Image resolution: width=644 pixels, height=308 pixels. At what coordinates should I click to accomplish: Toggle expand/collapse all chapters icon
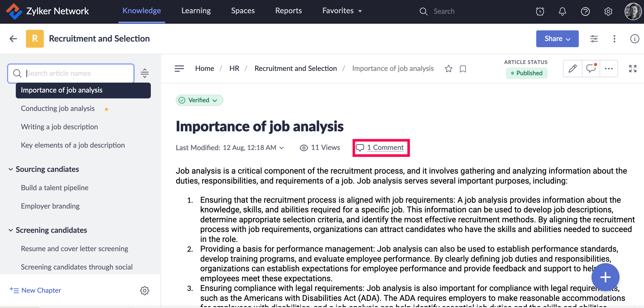pos(144,73)
